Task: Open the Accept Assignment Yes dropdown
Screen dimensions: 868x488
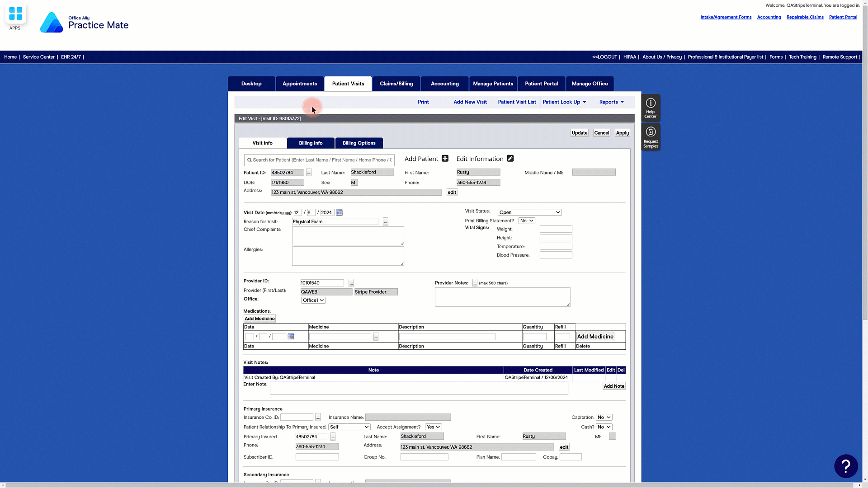Action: (x=433, y=427)
